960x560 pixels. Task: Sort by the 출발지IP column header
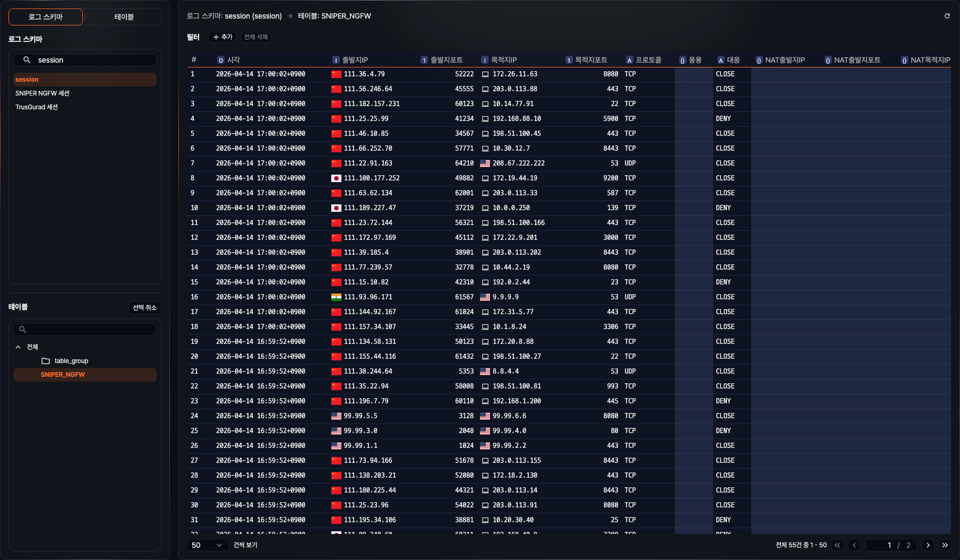tap(355, 60)
